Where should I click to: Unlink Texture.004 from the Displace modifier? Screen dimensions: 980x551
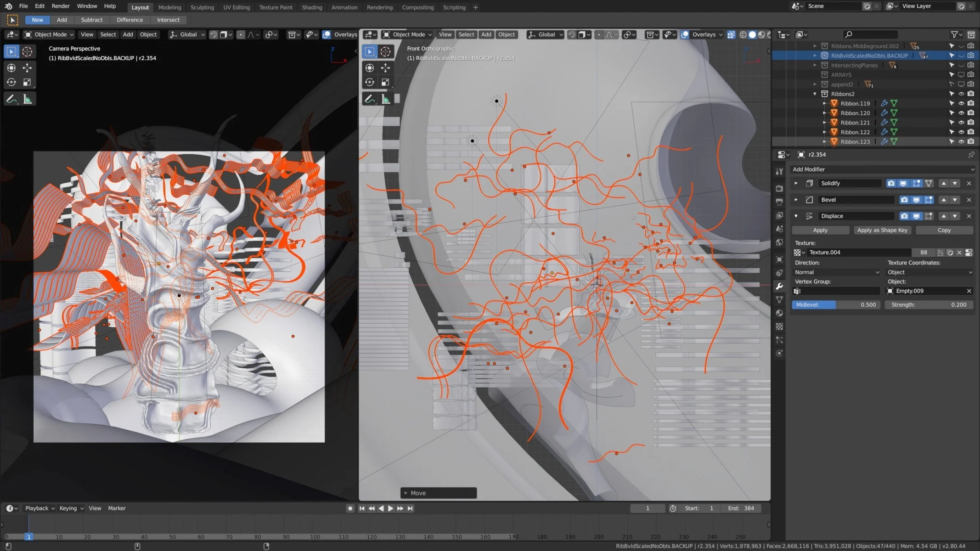pyautogui.click(x=959, y=253)
